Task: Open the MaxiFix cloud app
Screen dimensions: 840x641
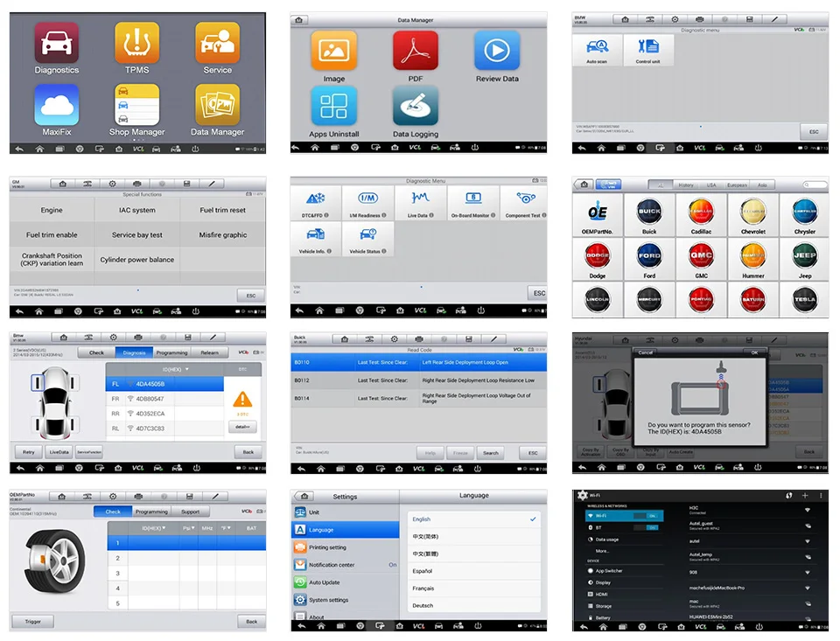Action: click(x=57, y=105)
